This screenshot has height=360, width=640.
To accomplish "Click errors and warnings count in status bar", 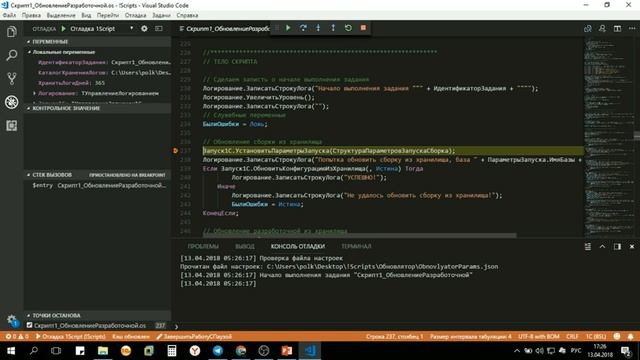I will (x=17, y=337).
